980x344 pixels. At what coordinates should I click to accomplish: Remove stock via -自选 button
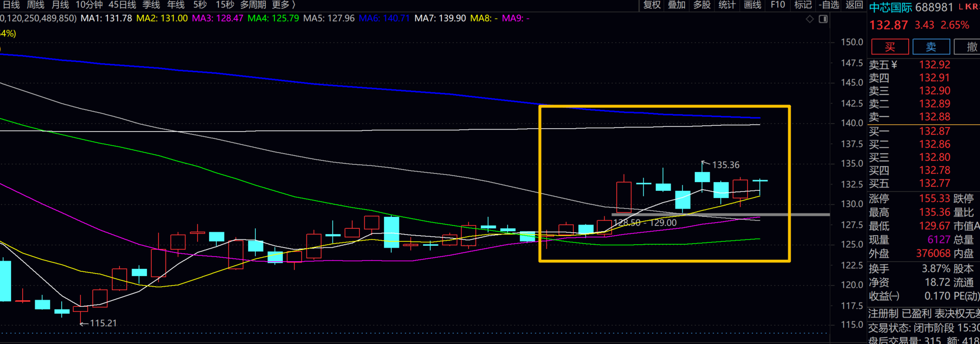(829, 5)
